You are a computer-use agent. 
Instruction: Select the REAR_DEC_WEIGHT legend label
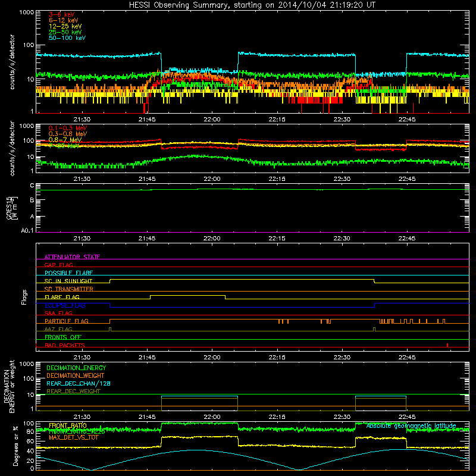[73, 392]
